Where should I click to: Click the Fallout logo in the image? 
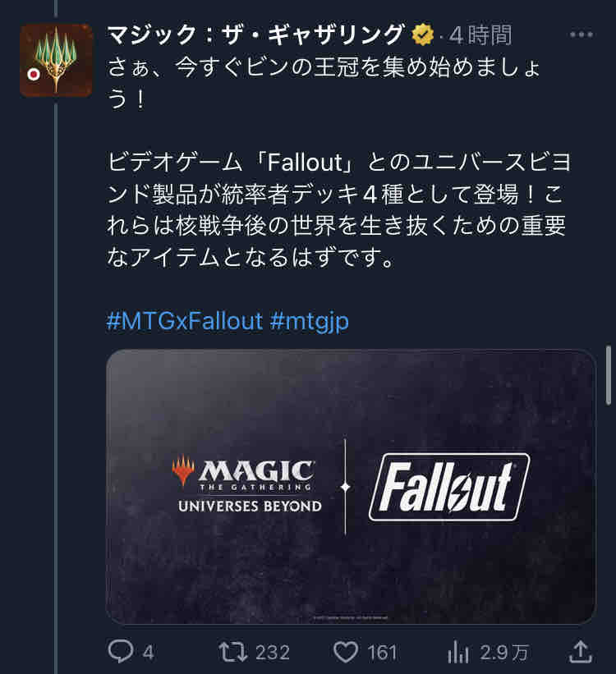point(449,487)
